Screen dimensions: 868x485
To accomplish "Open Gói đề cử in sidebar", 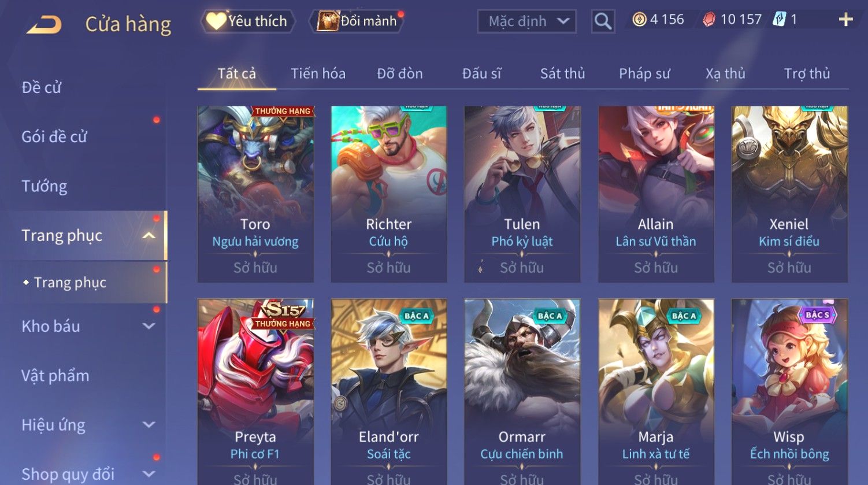I will click(x=54, y=137).
